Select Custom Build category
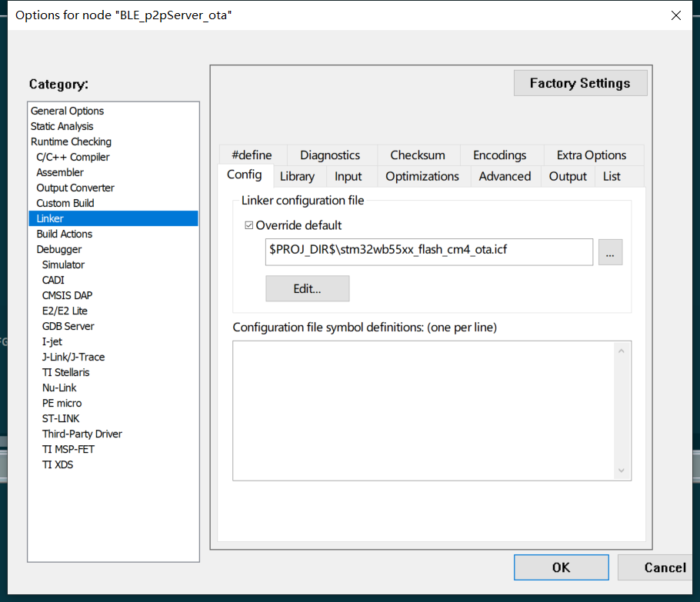 tap(113, 203)
